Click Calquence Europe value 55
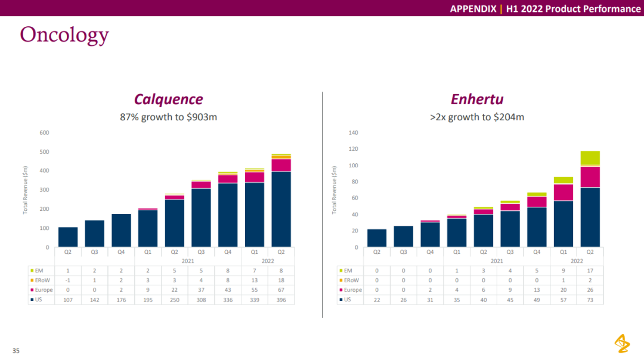Viewport: 644px width, 361px height. click(255, 290)
